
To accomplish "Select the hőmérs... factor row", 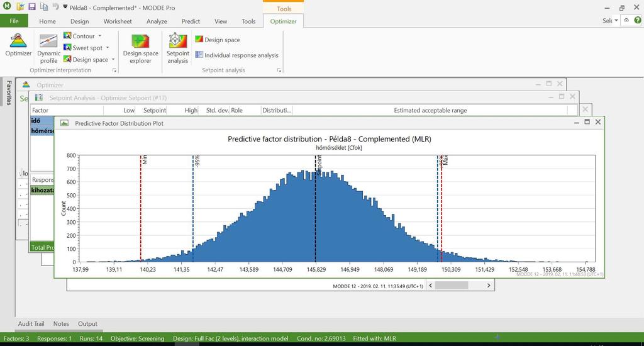I will [42, 131].
